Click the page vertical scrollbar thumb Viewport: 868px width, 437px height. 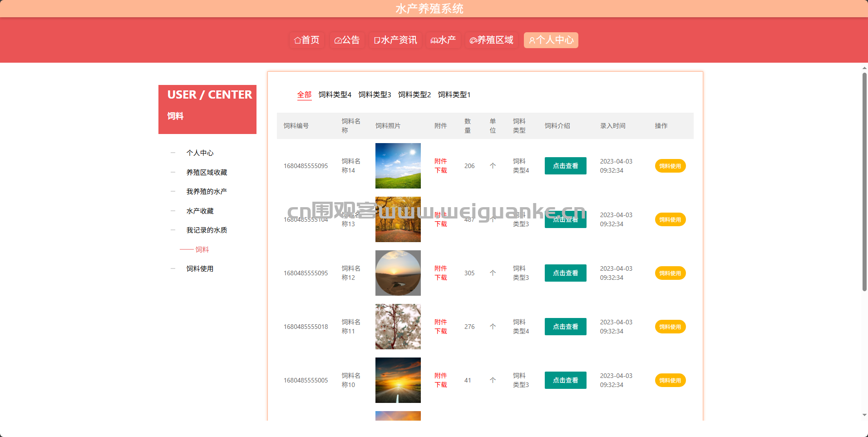click(x=864, y=182)
